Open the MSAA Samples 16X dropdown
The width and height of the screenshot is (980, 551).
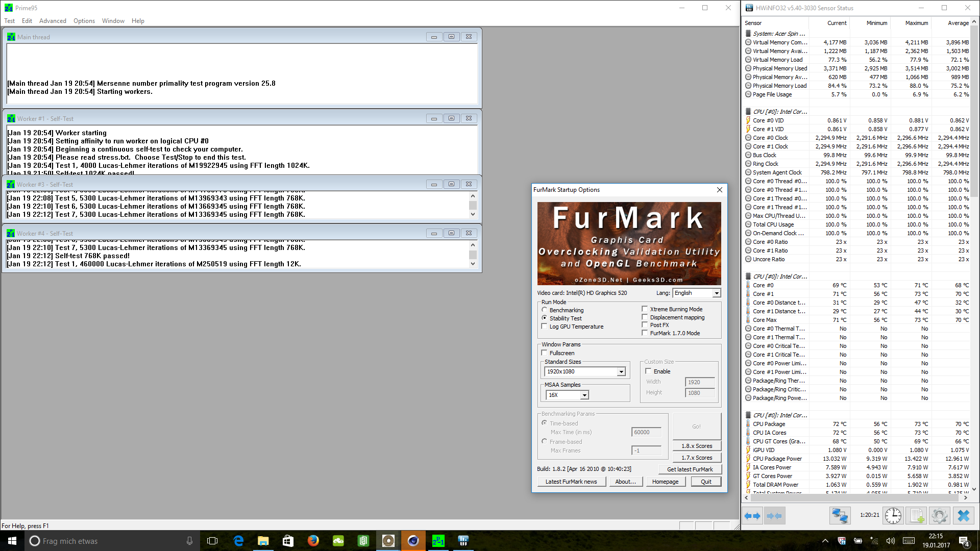pyautogui.click(x=584, y=395)
